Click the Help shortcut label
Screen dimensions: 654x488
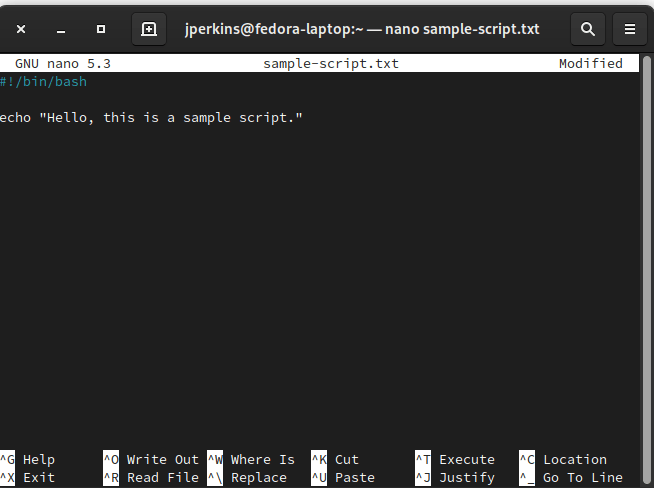(x=39, y=460)
